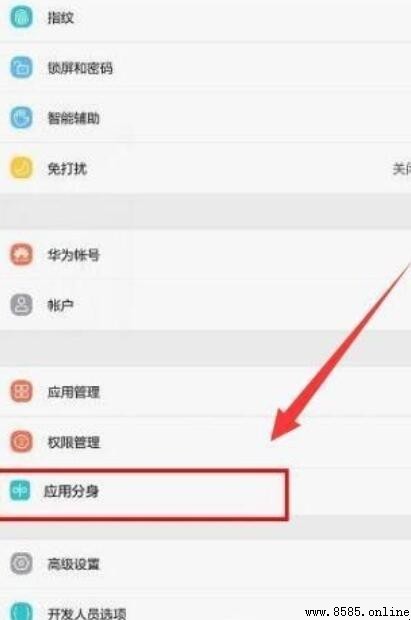Tap the advanced settings gear icon
The image size is (411, 620).
21,563
